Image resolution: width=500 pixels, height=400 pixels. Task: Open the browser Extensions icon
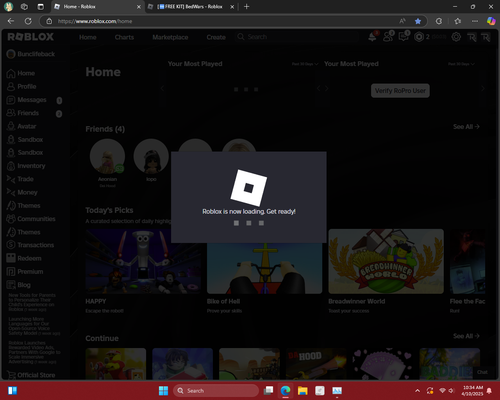click(x=439, y=21)
